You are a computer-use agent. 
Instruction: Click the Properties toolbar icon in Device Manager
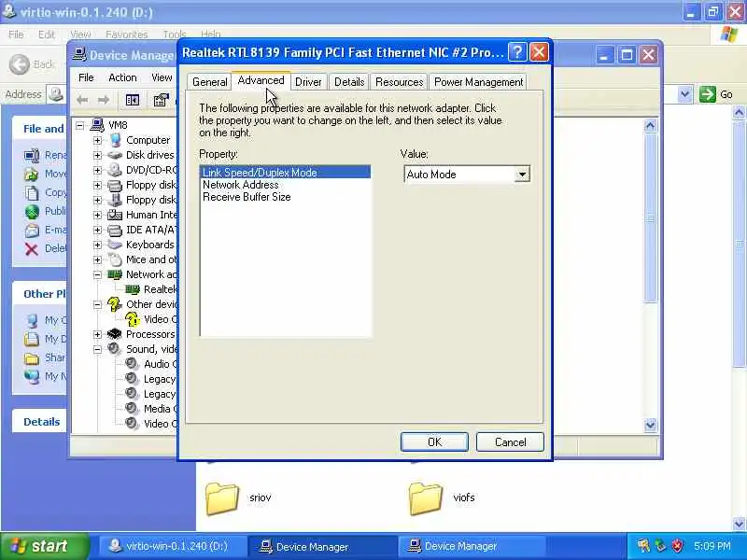point(161,100)
